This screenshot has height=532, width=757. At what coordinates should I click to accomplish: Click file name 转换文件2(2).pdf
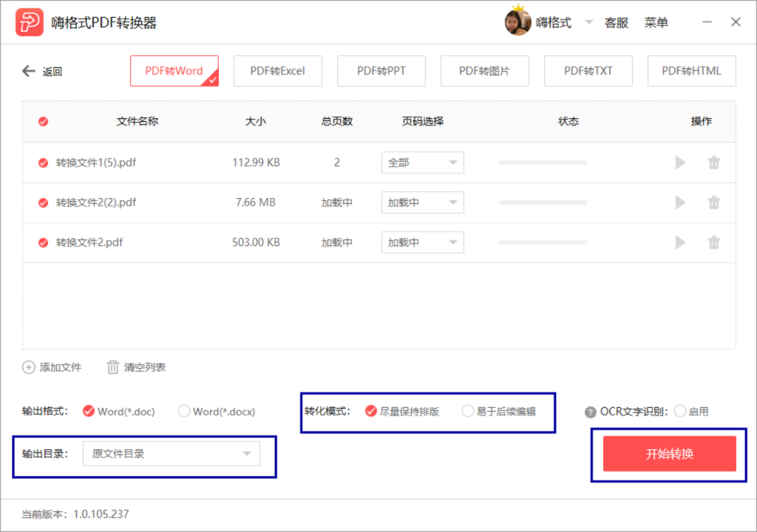pos(95,202)
